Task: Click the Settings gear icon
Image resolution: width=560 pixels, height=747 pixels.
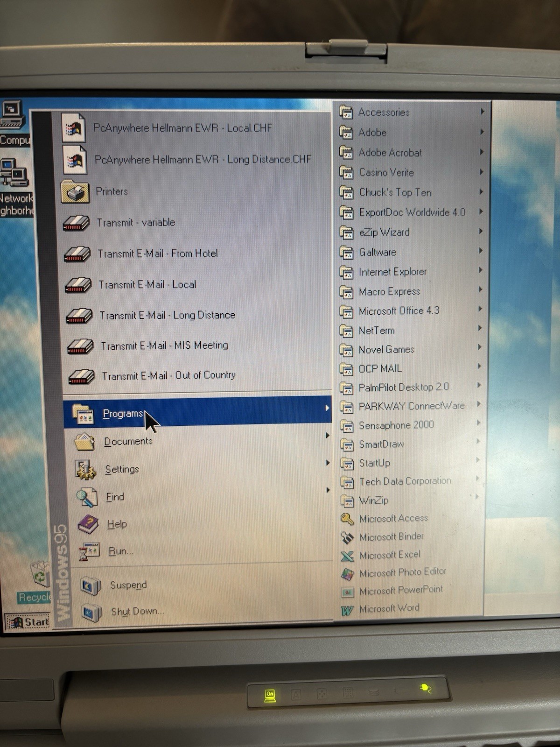Action: pos(85,470)
